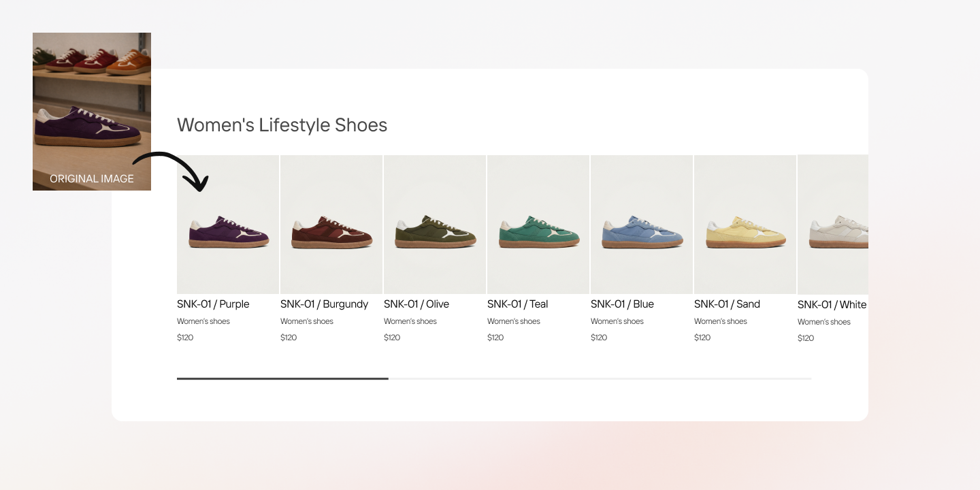Select the burgundy sneaker thumbnail

(x=331, y=225)
